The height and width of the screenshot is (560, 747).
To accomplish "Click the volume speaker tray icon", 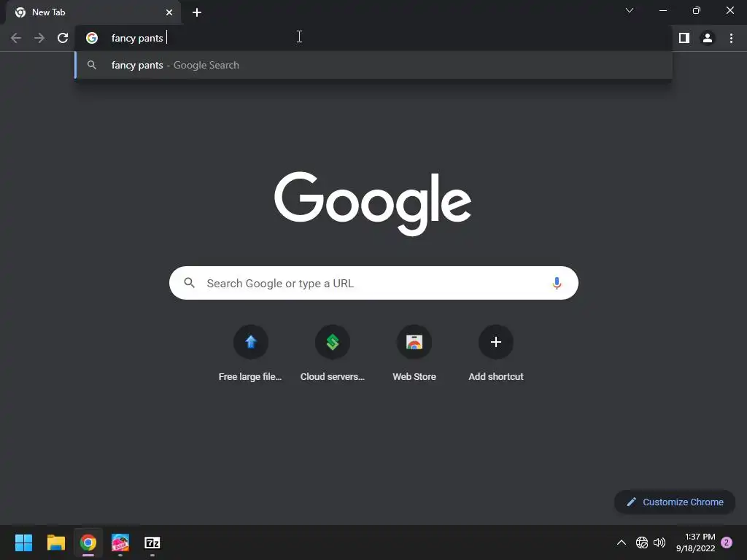I will tap(659, 542).
